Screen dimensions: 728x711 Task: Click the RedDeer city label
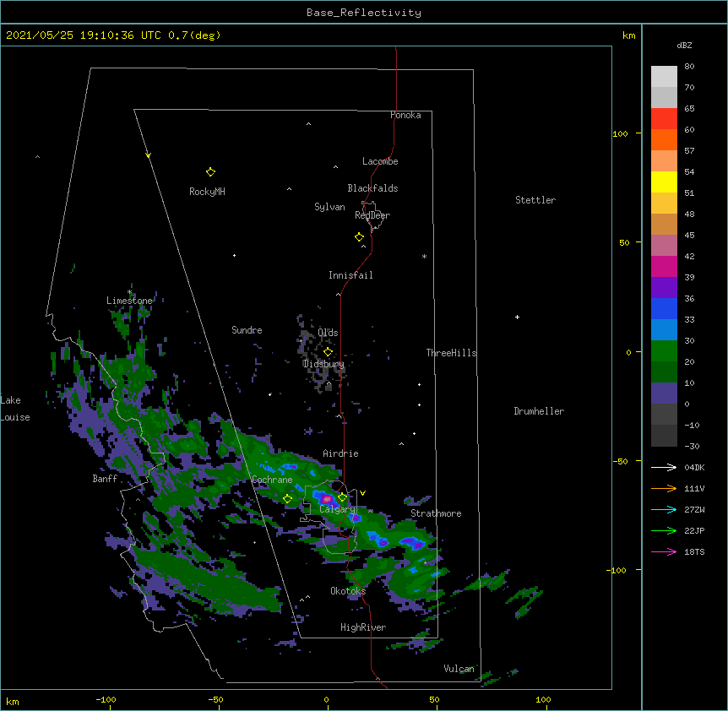(372, 215)
